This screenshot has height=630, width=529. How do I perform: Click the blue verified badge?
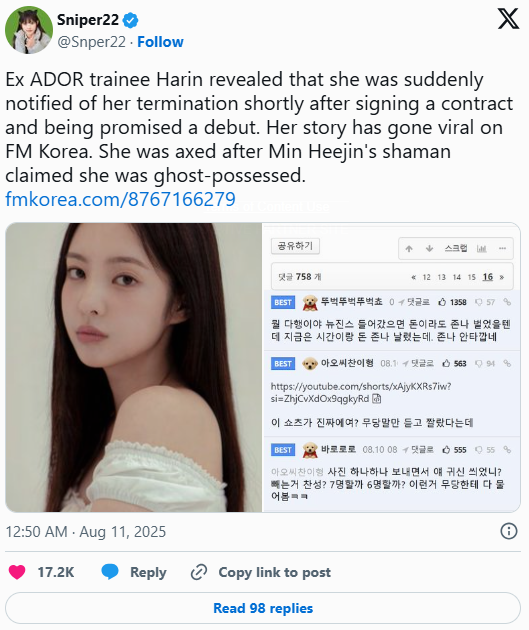[x=130, y=20]
